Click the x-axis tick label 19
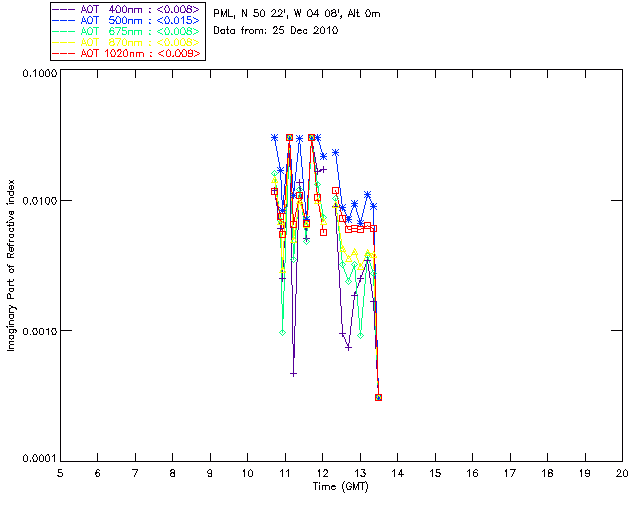Screen dimensions: 640x512 [585, 473]
